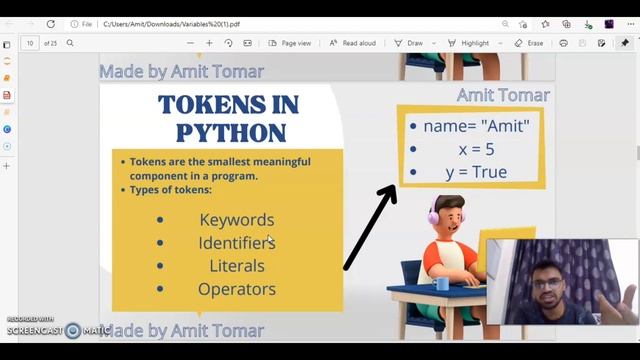Toggle the pin toolbar icon

[x=625, y=43]
